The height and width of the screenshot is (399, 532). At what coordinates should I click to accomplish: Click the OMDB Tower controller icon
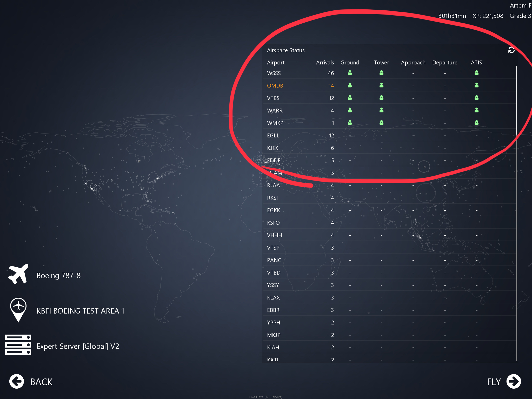pyautogui.click(x=381, y=85)
